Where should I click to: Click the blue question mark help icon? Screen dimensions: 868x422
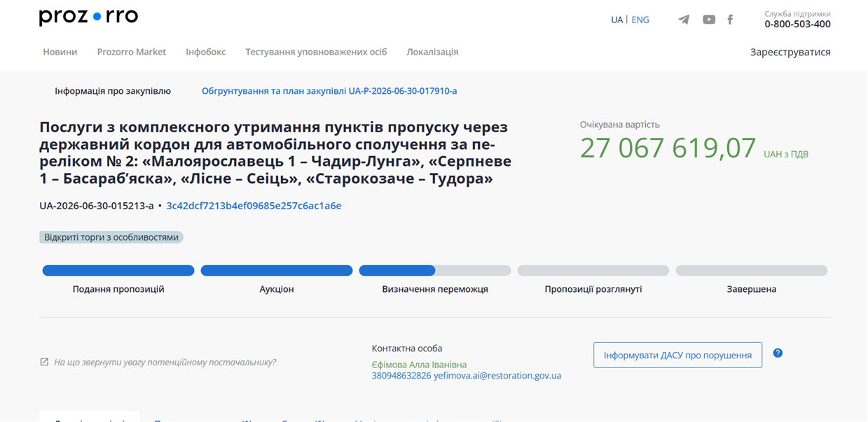(778, 353)
